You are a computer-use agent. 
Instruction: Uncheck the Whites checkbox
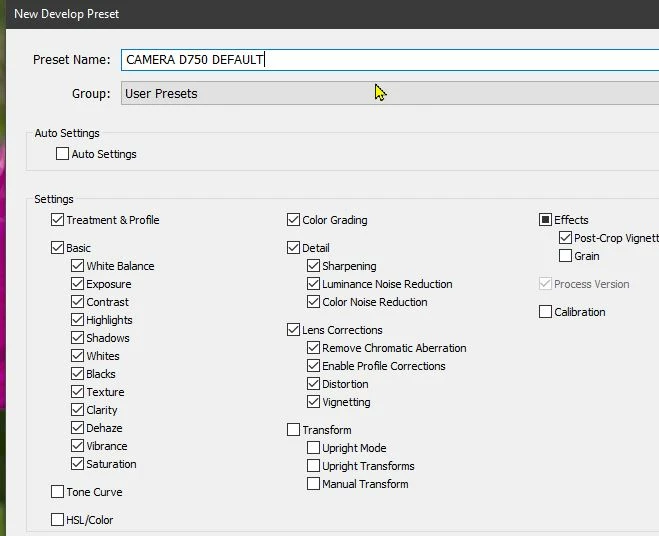coord(77,356)
